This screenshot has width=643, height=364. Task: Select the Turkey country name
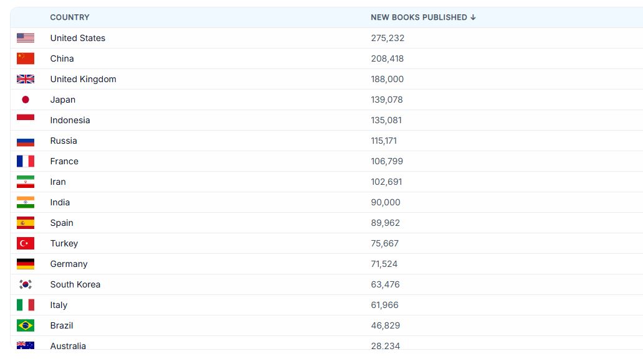(64, 243)
